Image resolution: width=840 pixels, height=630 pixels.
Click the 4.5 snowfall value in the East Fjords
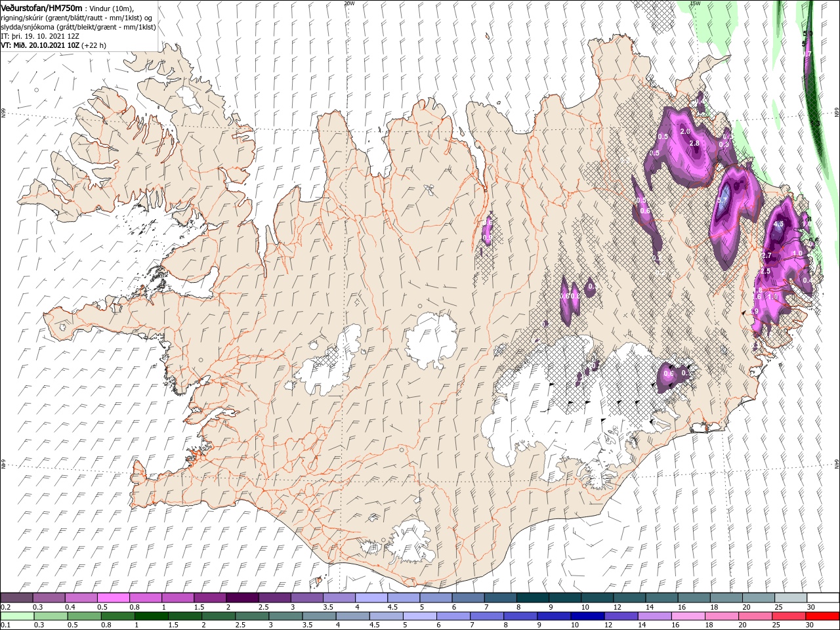(x=779, y=224)
